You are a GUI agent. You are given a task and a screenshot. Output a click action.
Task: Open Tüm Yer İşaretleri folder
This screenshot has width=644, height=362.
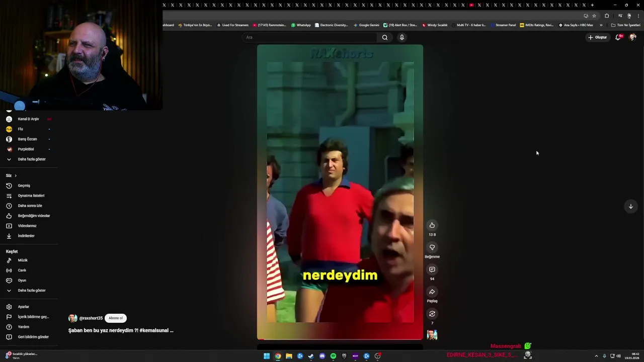(625, 25)
